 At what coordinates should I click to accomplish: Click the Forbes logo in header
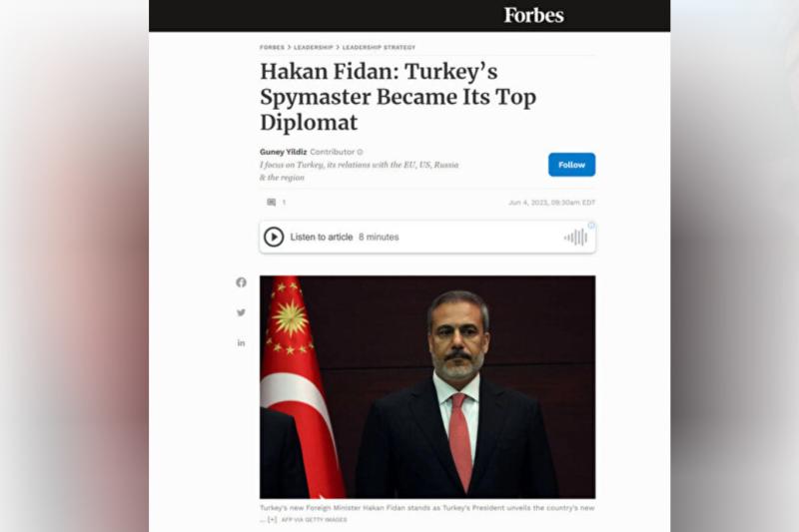click(x=533, y=15)
